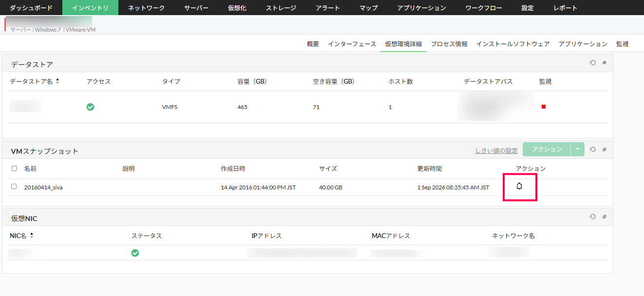Sort by データストア名 column arrows
This screenshot has width=644, height=296.
[57, 81]
